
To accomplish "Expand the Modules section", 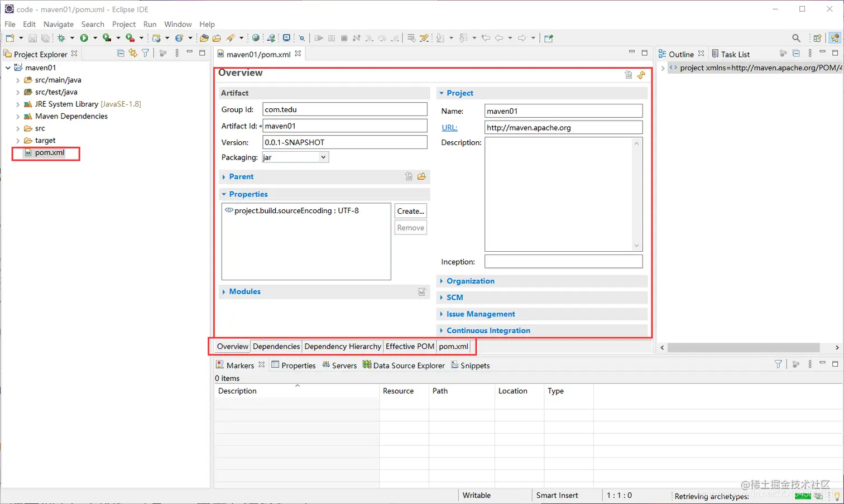I will pyautogui.click(x=224, y=292).
